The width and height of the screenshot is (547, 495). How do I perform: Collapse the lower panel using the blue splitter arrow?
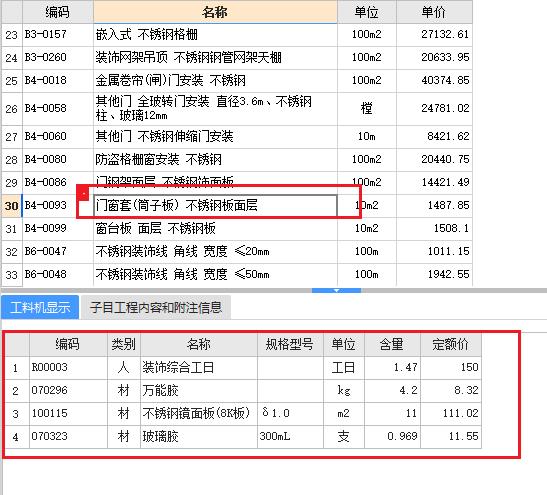coord(336,290)
